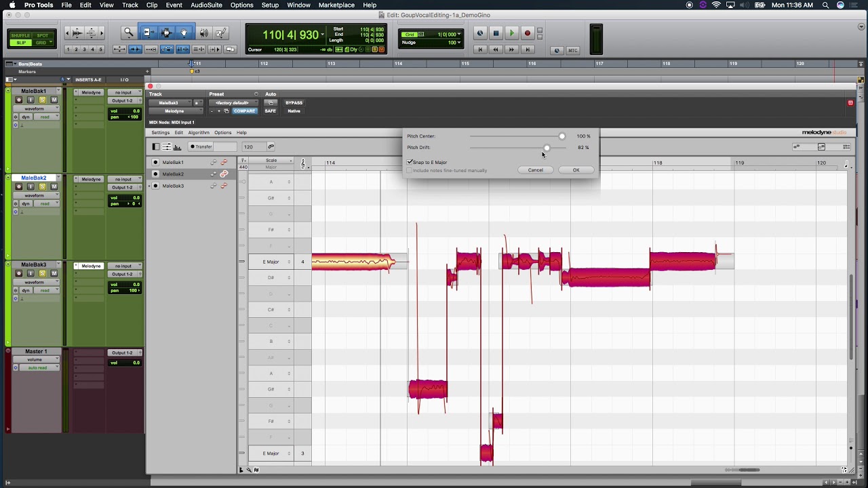
Task: Select the Grabber hand tool
Action: (184, 33)
